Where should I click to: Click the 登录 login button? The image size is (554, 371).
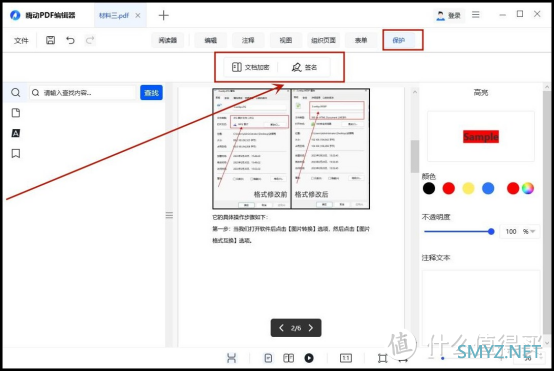point(449,16)
